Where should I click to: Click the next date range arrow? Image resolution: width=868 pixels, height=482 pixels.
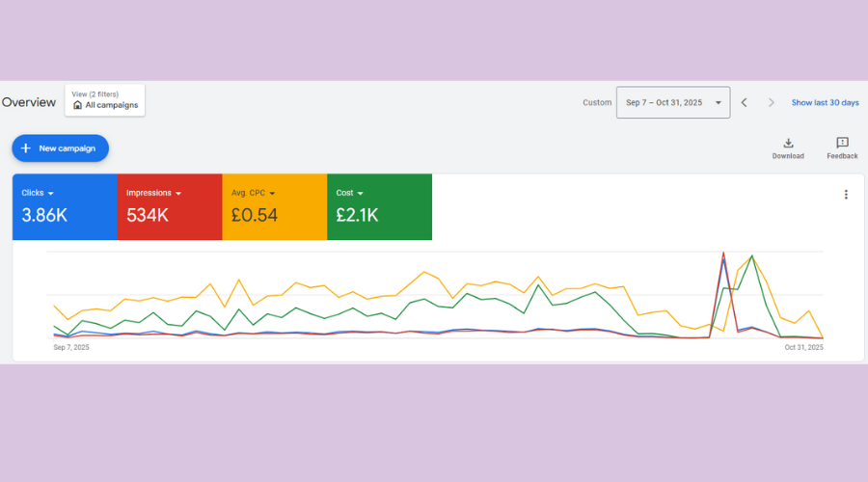pos(771,102)
